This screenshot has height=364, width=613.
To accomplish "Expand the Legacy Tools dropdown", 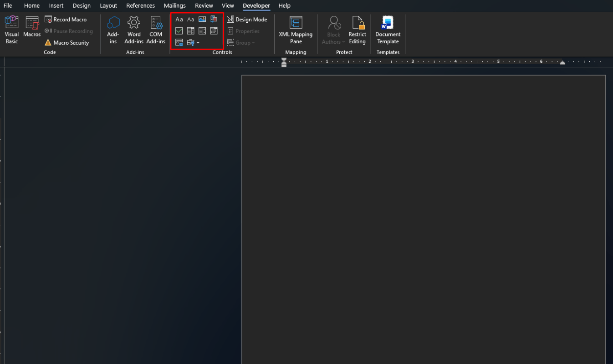I will 193,43.
